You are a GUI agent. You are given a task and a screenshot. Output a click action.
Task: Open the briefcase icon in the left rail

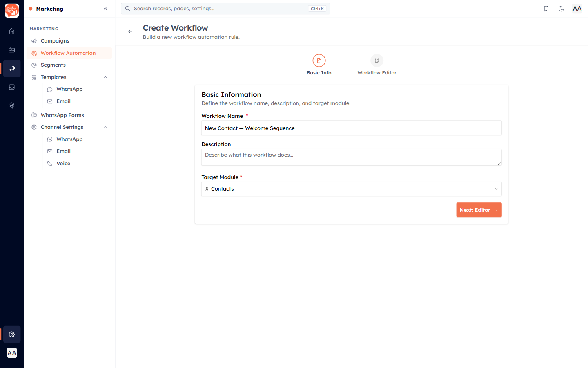(12, 50)
